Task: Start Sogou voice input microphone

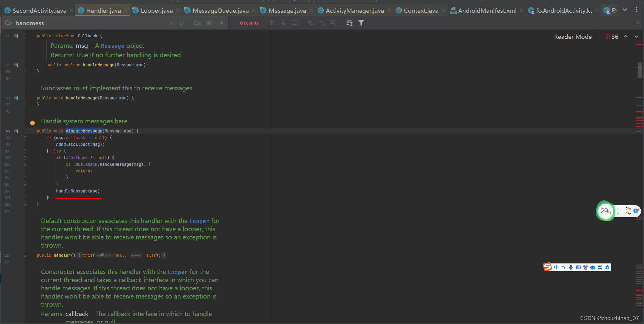Action: tap(571, 267)
